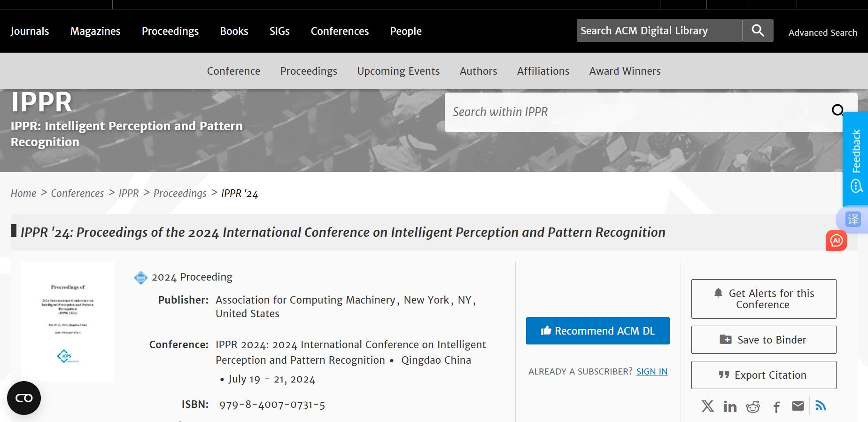The height and width of the screenshot is (422, 868).
Task: Open the Magazines menu
Action: point(95,31)
